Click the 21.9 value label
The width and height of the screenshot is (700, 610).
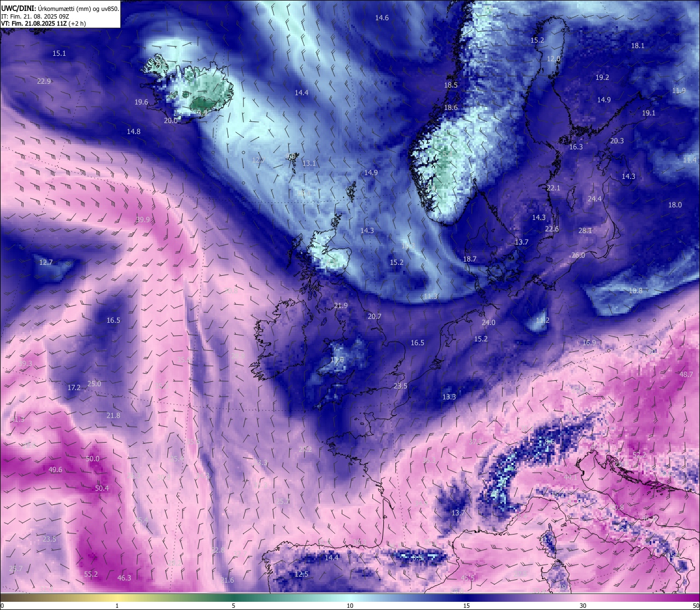[341, 306]
